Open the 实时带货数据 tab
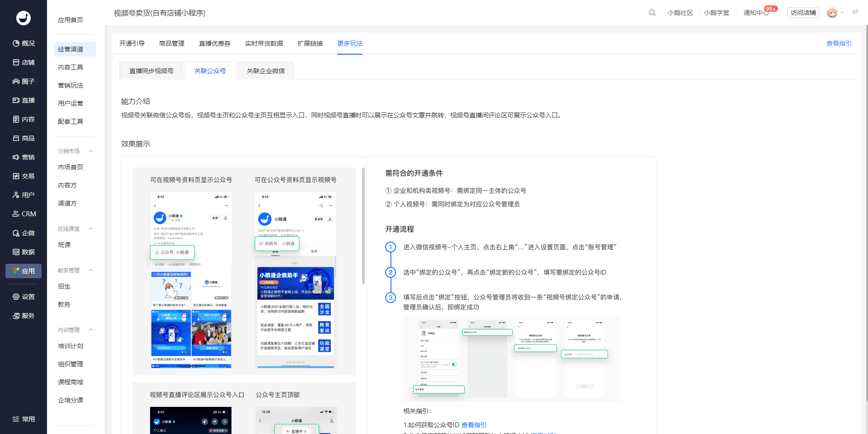This screenshot has height=434, width=868. (x=264, y=43)
